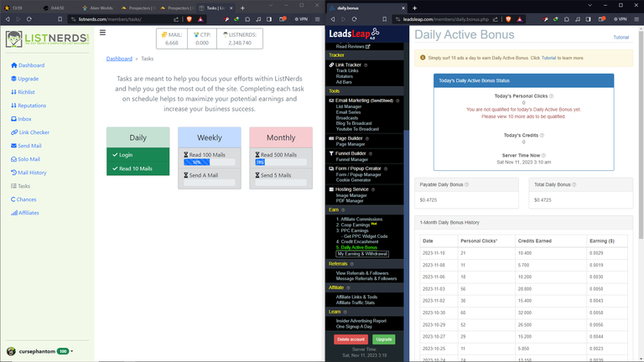Open VPN button in ListNerds window
The height and width of the screenshot is (362, 644).
pyautogui.click(x=301, y=19)
